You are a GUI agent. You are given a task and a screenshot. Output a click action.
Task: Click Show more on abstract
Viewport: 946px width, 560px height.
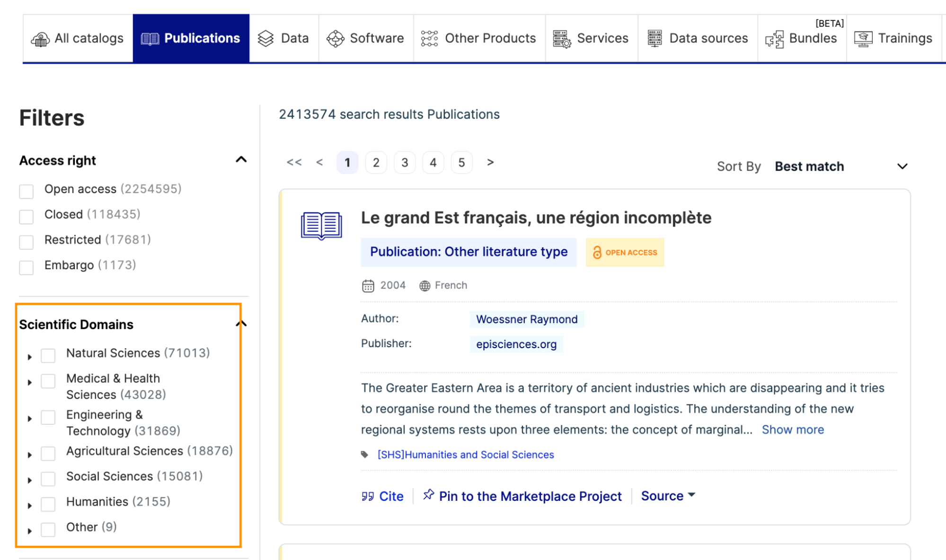pos(793,429)
